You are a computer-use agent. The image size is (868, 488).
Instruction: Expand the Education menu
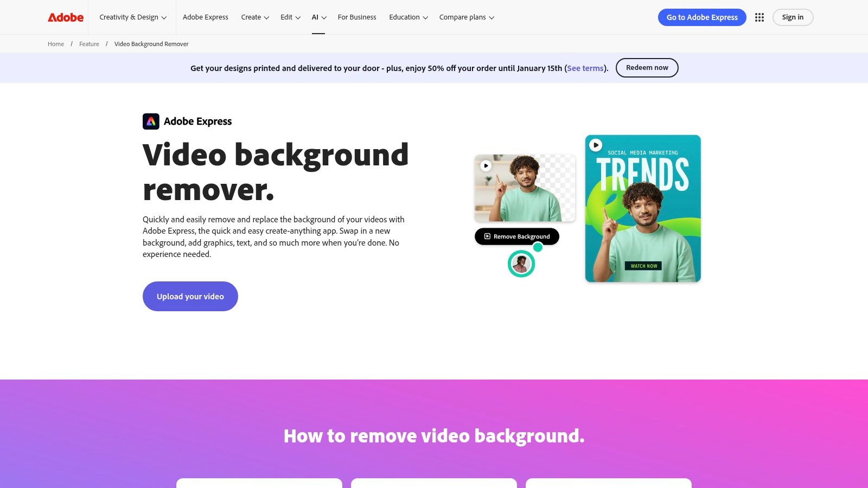coord(407,17)
